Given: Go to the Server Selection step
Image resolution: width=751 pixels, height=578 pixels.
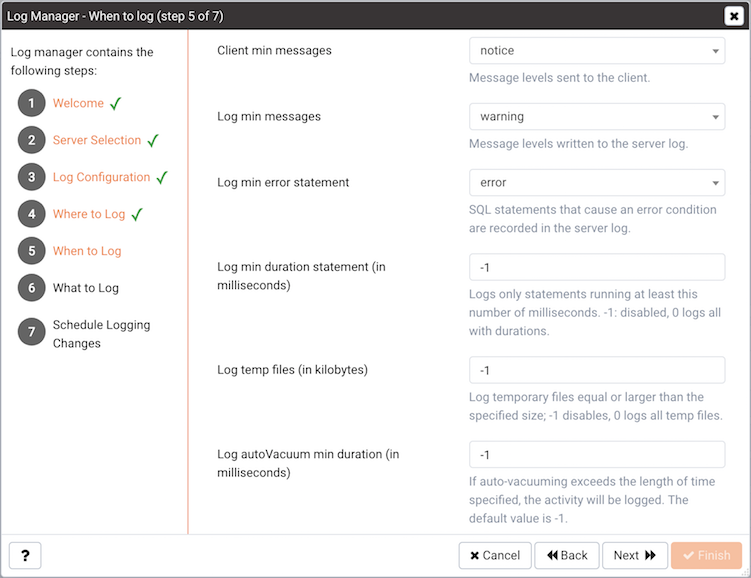Looking at the screenshot, I should [x=97, y=140].
